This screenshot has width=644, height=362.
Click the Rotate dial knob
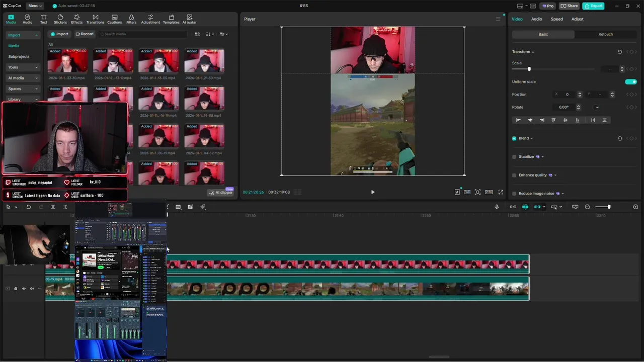[597, 107]
